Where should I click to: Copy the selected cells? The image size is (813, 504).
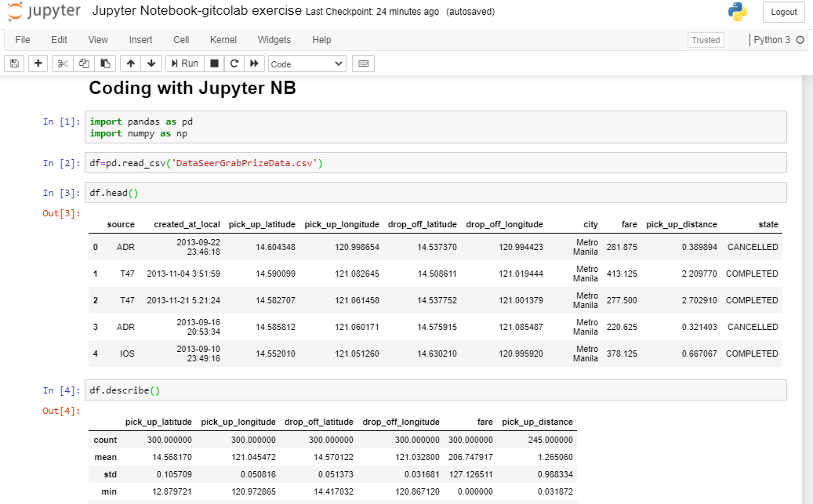click(85, 63)
